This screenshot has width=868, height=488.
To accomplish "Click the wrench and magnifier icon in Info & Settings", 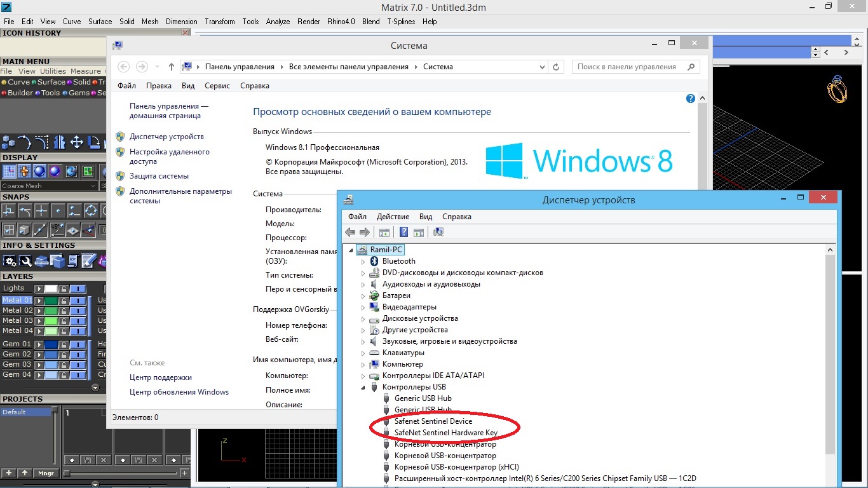I will point(25,261).
